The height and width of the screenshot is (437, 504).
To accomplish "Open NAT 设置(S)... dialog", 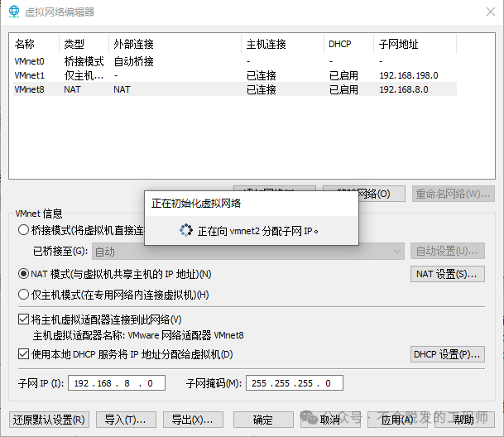I will click(x=448, y=274).
